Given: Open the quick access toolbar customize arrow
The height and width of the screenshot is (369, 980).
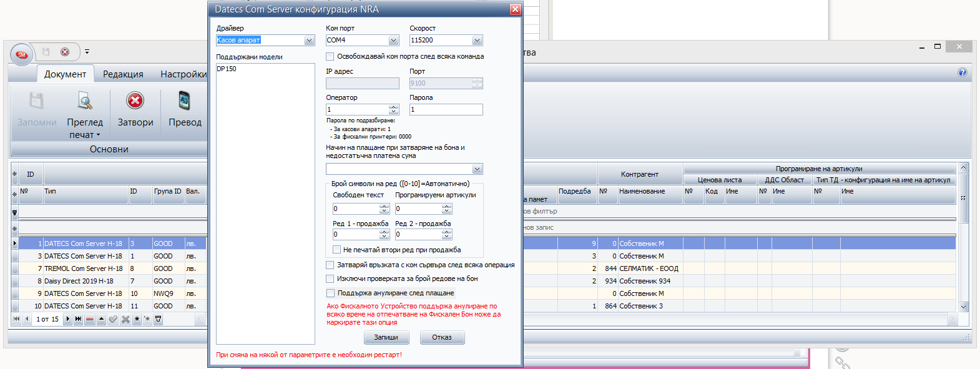Looking at the screenshot, I should tap(87, 52).
